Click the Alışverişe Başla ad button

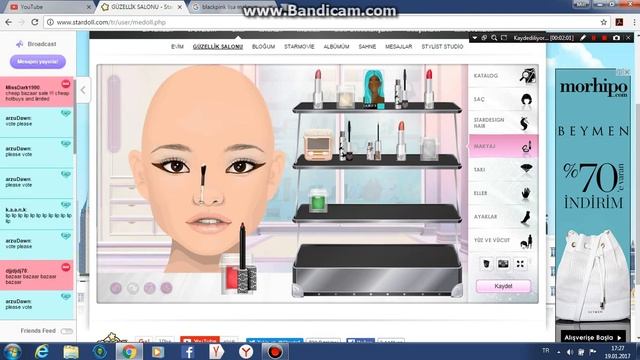click(593, 338)
